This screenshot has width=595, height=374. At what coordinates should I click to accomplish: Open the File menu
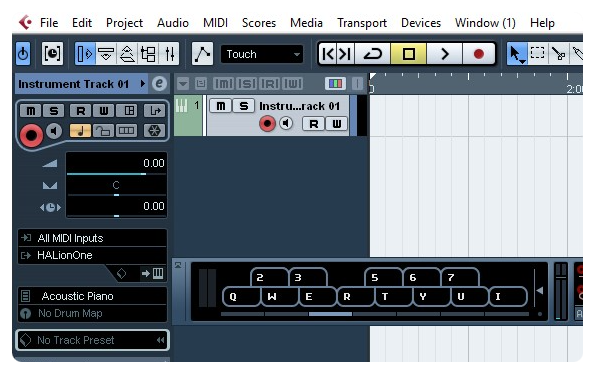point(49,23)
